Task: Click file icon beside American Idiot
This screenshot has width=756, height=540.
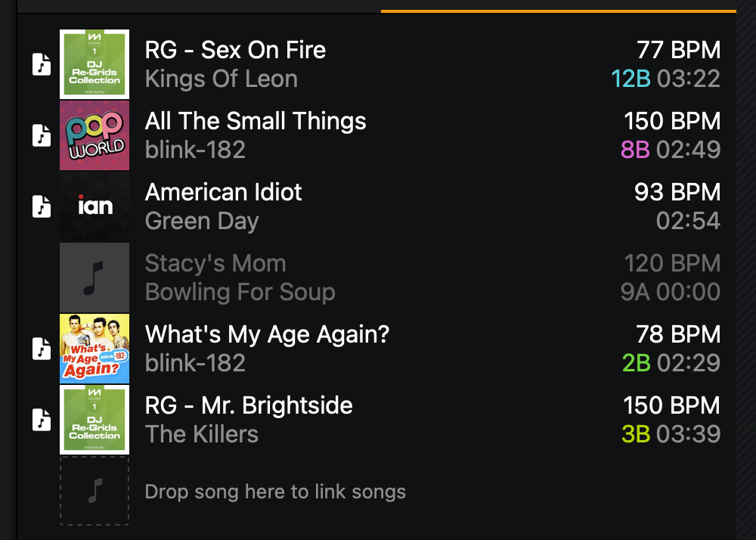Action: [x=42, y=206]
